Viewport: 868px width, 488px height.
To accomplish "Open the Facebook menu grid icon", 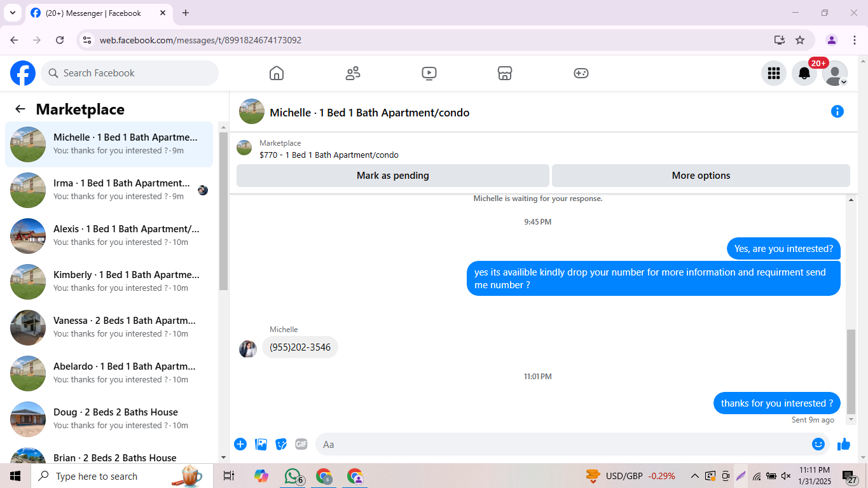I will 774,73.
